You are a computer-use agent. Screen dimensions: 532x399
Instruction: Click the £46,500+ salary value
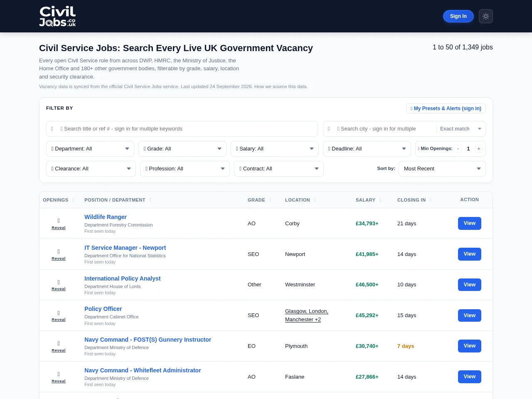tap(367, 285)
